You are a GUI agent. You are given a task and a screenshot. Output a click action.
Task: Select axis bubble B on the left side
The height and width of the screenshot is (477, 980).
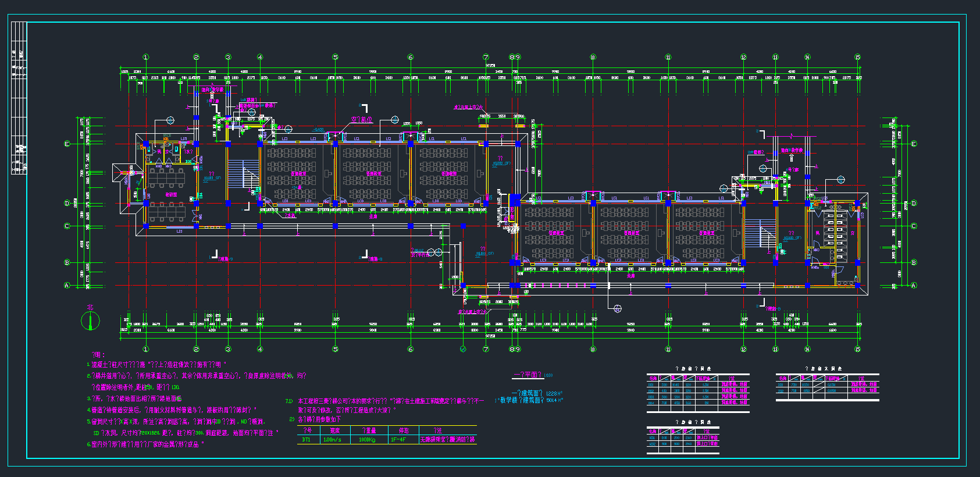tap(67, 262)
